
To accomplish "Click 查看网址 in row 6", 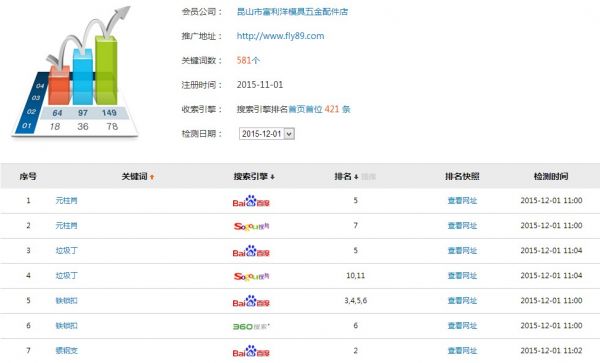I will [462, 326].
